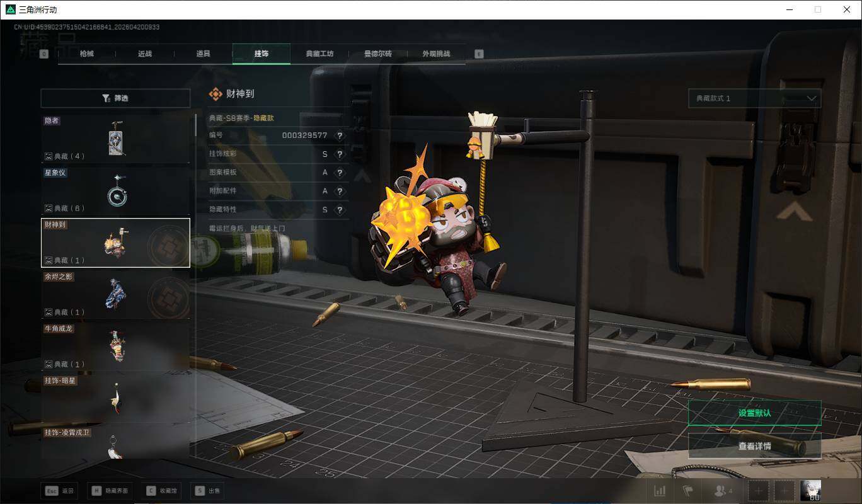The image size is (862, 504).
Task: Open the friends icon showing 4
Action: [x=722, y=491]
